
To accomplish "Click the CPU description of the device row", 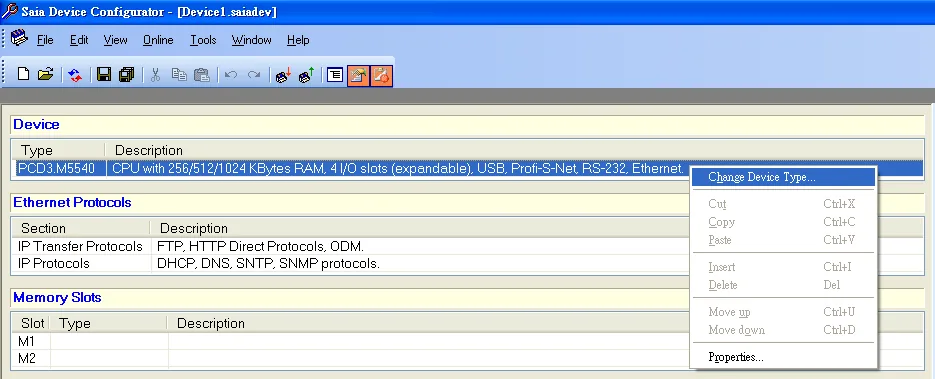I will tap(398, 169).
